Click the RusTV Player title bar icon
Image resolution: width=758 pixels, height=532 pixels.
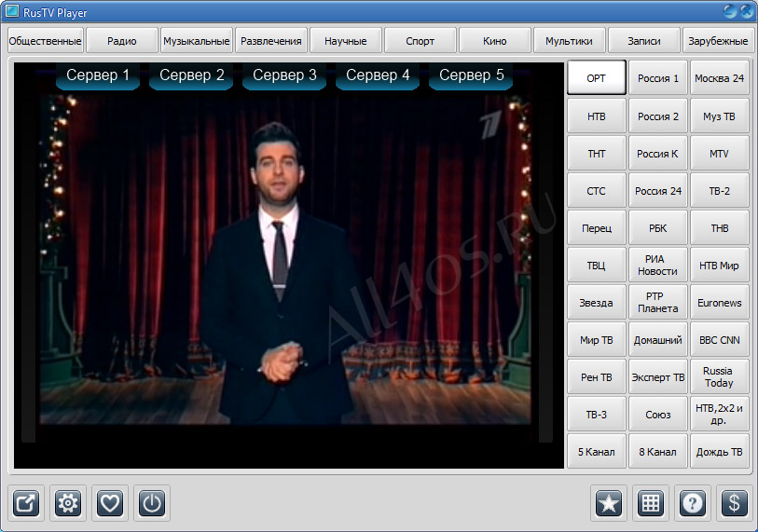(11, 10)
